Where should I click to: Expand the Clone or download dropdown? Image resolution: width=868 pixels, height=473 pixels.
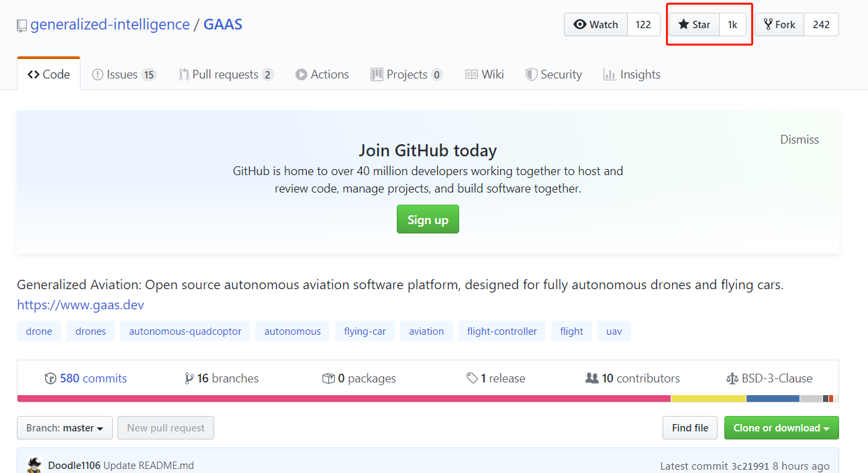pos(781,428)
